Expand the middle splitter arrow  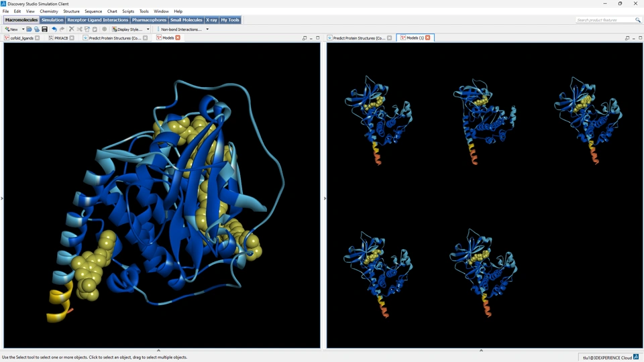(x=325, y=198)
